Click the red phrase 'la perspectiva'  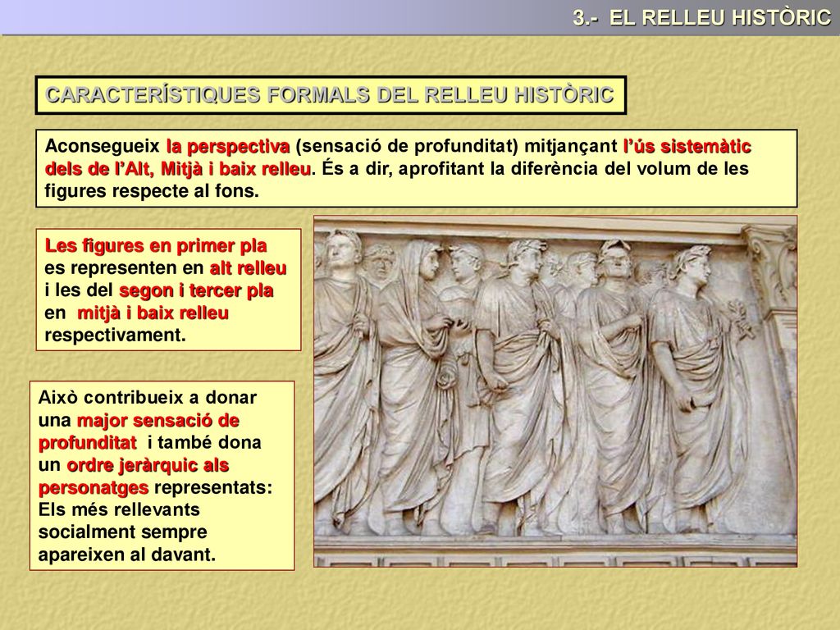pyautogui.click(x=228, y=146)
